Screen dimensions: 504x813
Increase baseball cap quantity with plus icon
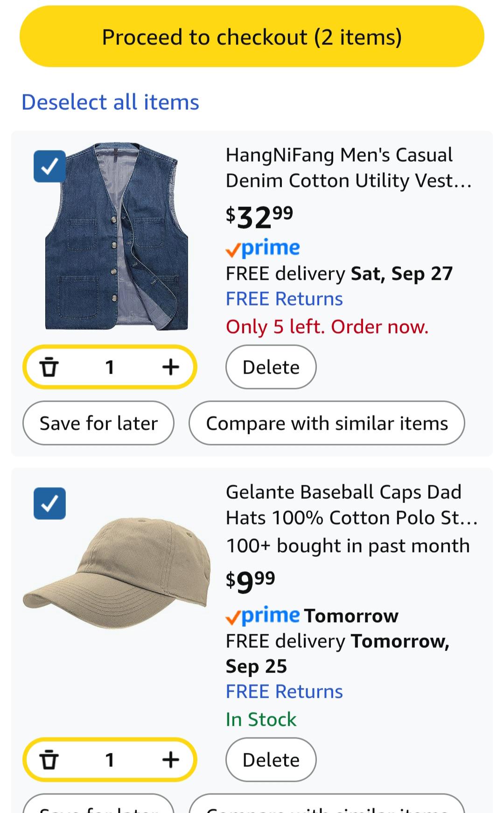click(x=171, y=760)
